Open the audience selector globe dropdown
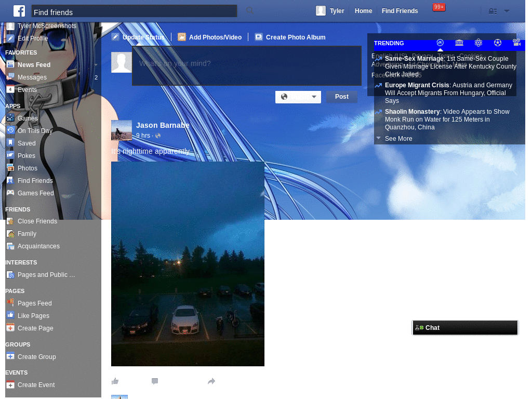532x399 pixels. pyautogui.click(x=298, y=97)
